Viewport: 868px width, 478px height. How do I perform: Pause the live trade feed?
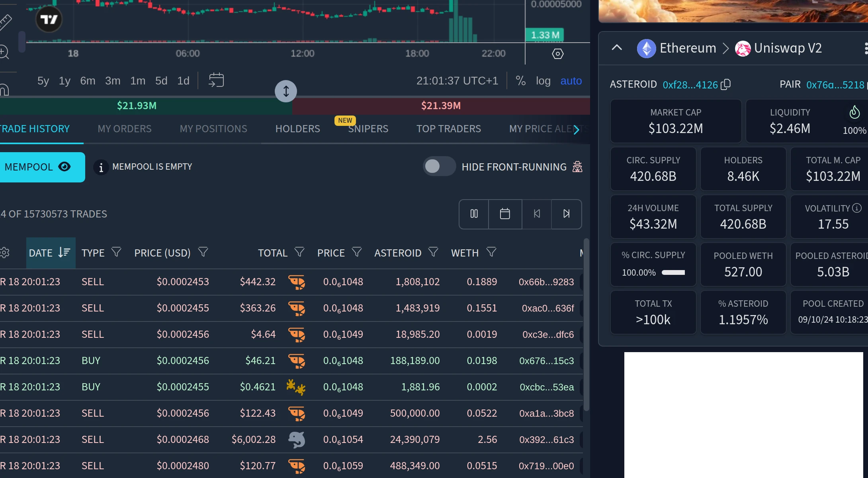(474, 214)
